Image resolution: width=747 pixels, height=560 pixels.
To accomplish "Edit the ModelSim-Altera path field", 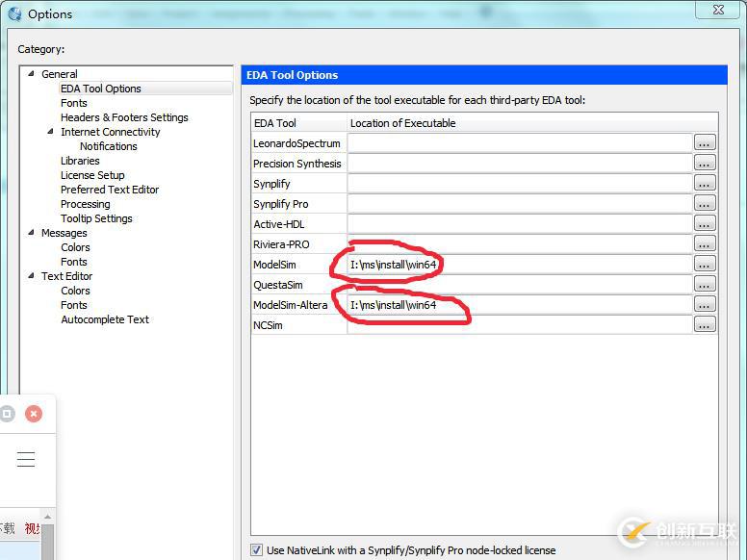I will click(520, 305).
